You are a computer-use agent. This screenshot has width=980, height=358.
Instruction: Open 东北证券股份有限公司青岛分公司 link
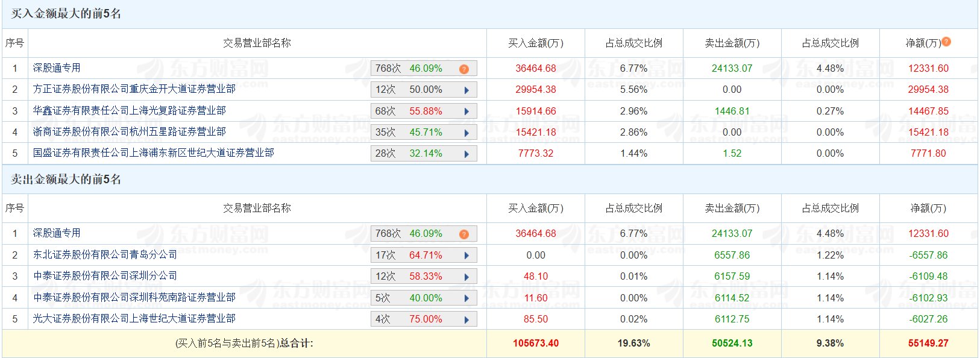pos(105,255)
